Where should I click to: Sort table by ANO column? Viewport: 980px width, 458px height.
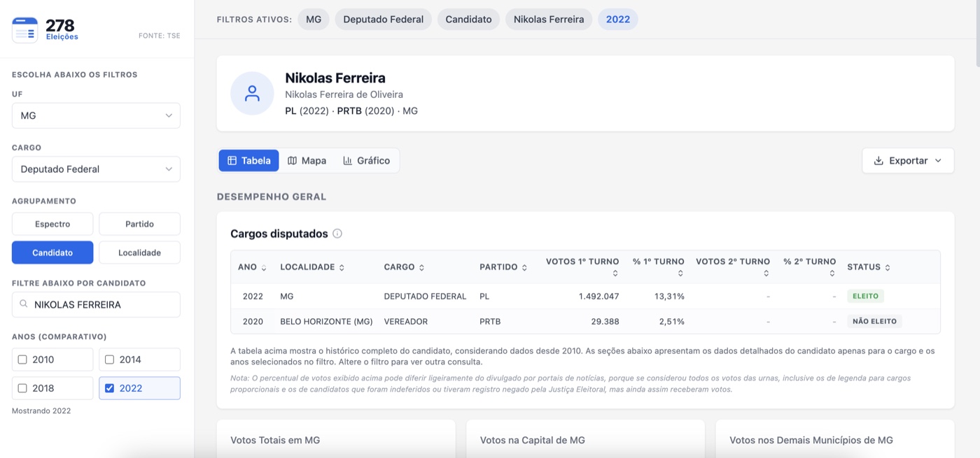(252, 267)
